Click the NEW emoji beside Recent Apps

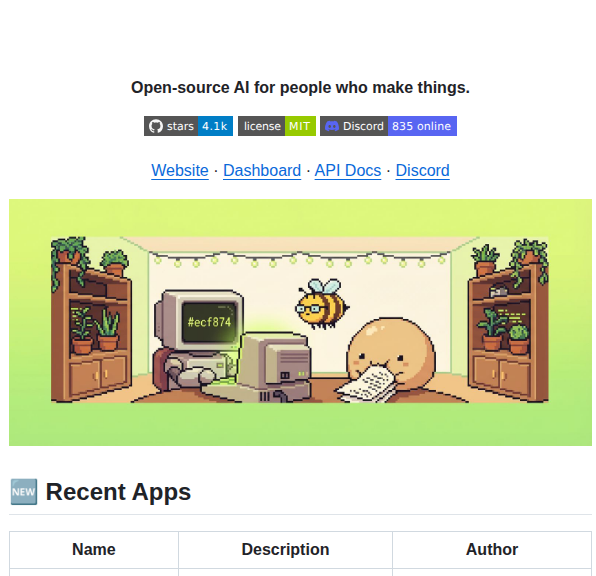pyautogui.click(x=24, y=492)
